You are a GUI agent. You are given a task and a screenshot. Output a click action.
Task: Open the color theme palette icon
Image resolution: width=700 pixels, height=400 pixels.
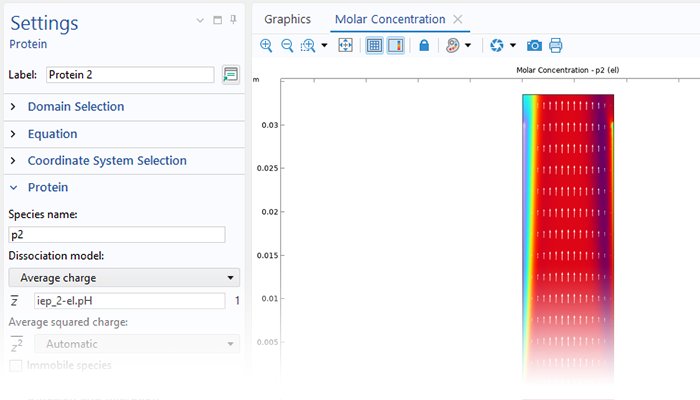(452, 45)
